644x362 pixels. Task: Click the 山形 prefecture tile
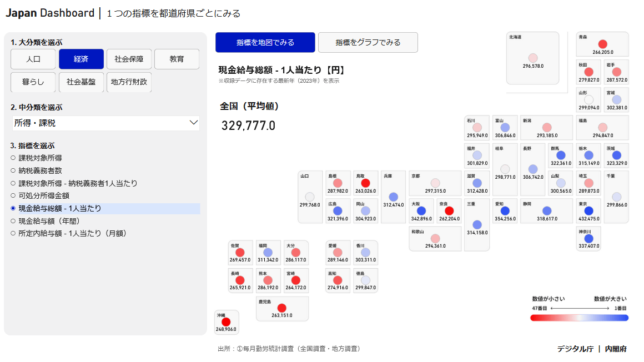coord(588,100)
